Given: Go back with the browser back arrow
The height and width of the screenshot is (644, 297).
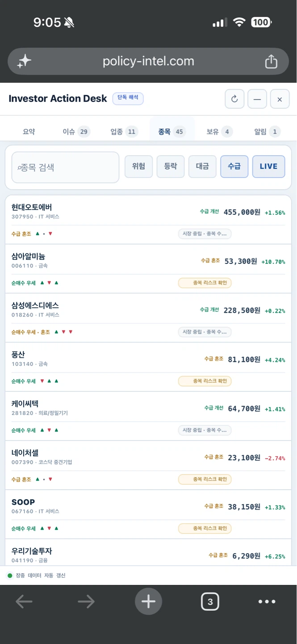Looking at the screenshot, I should tap(24, 602).
